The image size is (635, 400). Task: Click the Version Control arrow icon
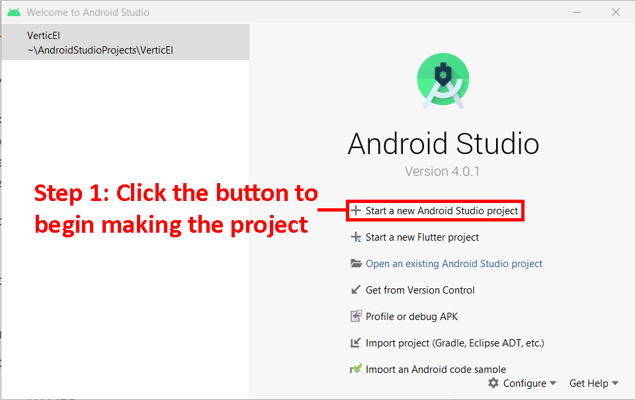tap(356, 290)
